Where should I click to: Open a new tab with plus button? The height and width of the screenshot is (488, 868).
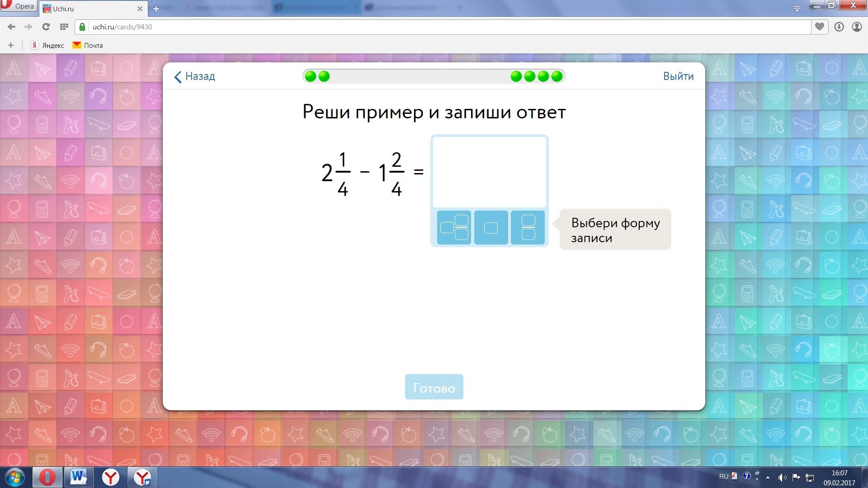click(156, 9)
